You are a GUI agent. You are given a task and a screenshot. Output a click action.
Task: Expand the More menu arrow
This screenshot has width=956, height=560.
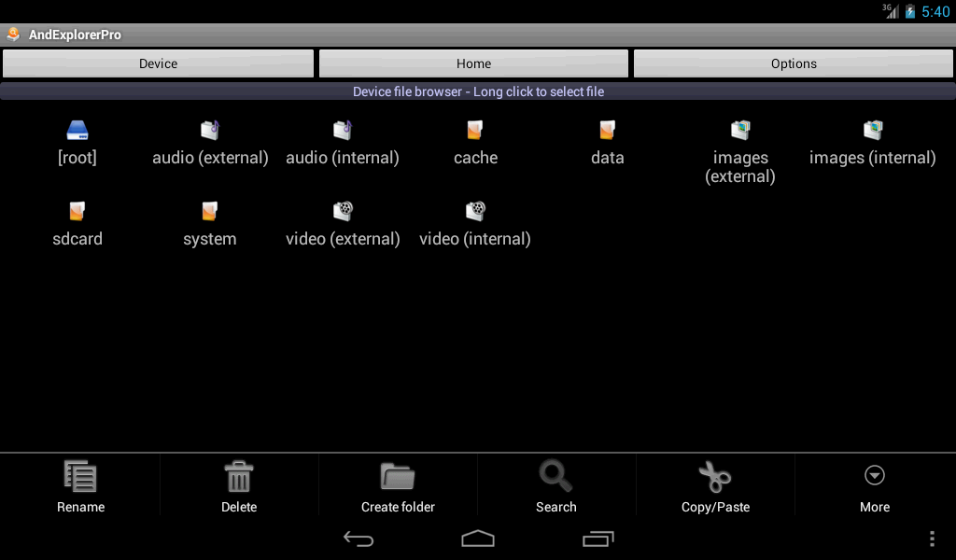(x=875, y=477)
